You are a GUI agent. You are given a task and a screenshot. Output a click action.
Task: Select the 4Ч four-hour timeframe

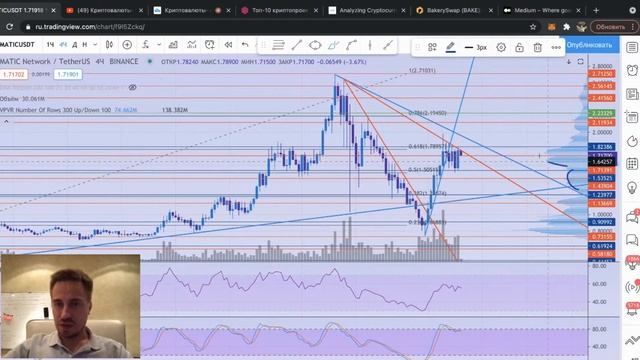pyautogui.click(x=63, y=44)
